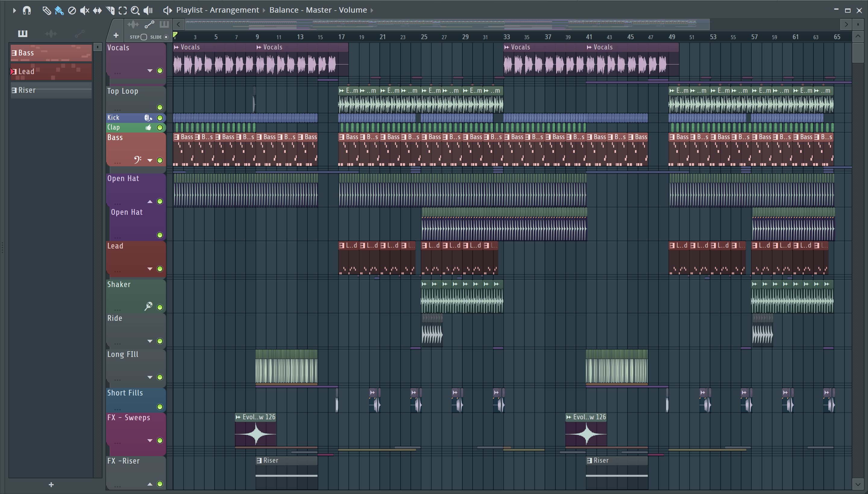Select the Bass pattern in picker

point(51,53)
